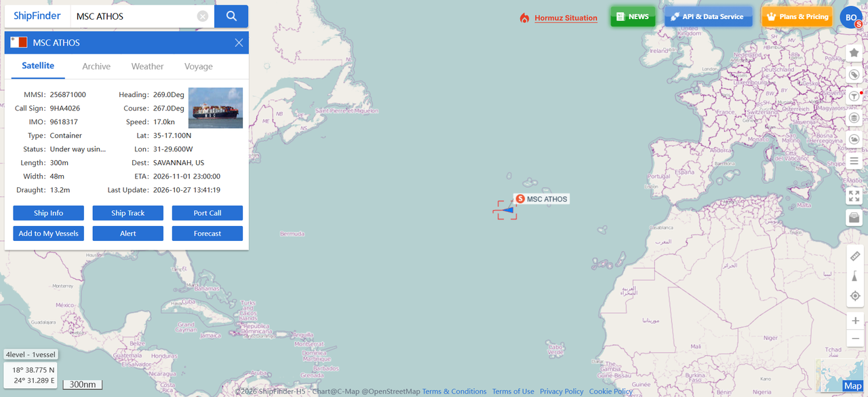The height and width of the screenshot is (397, 868).
Task: Open the Voyage tab
Action: click(x=199, y=67)
